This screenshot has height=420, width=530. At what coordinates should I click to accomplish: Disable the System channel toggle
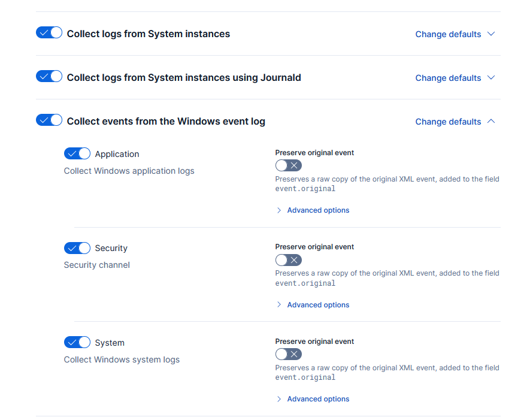tap(77, 343)
